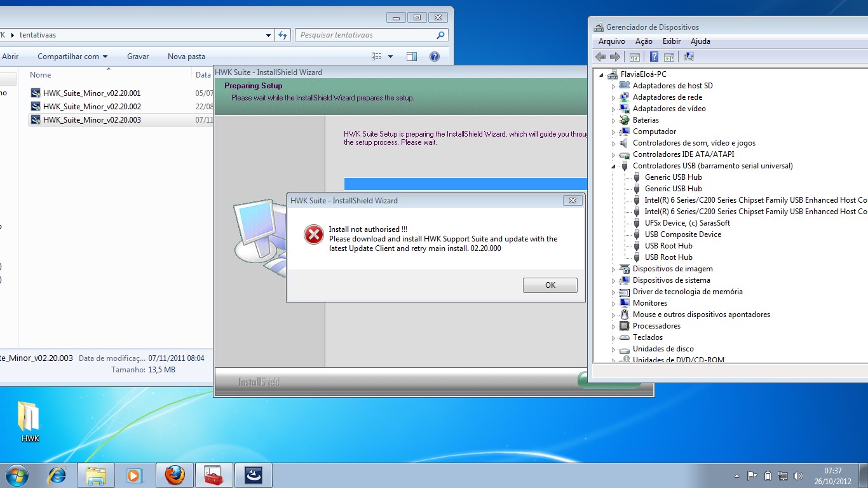This screenshot has height=488, width=868.
Task: Toggle preview pane icon in Explorer
Action: [412, 57]
